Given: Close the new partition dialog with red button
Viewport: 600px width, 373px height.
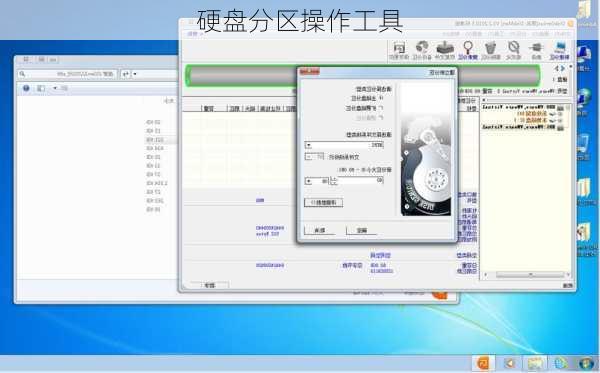Looking at the screenshot, I should coord(309,72).
